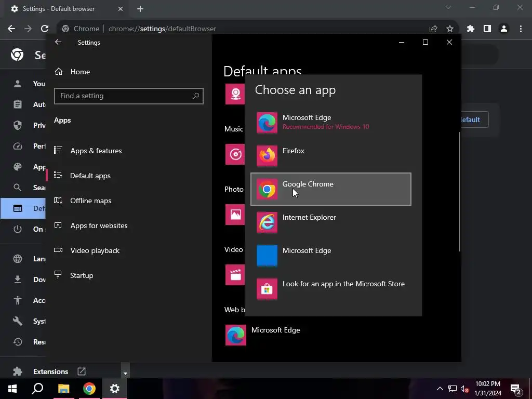Go back in Chrome browser
The width and height of the screenshot is (532, 399).
coord(11,29)
